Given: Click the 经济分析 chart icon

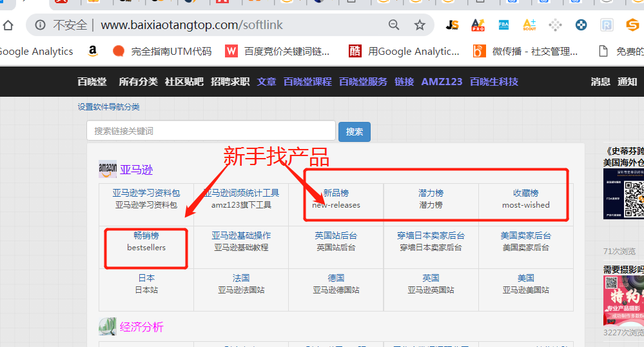Looking at the screenshot, I should 108,326.
